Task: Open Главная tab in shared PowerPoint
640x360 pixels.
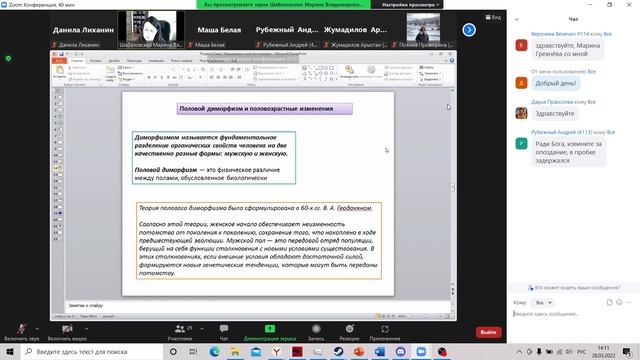Action: click(x=77, y=60)
